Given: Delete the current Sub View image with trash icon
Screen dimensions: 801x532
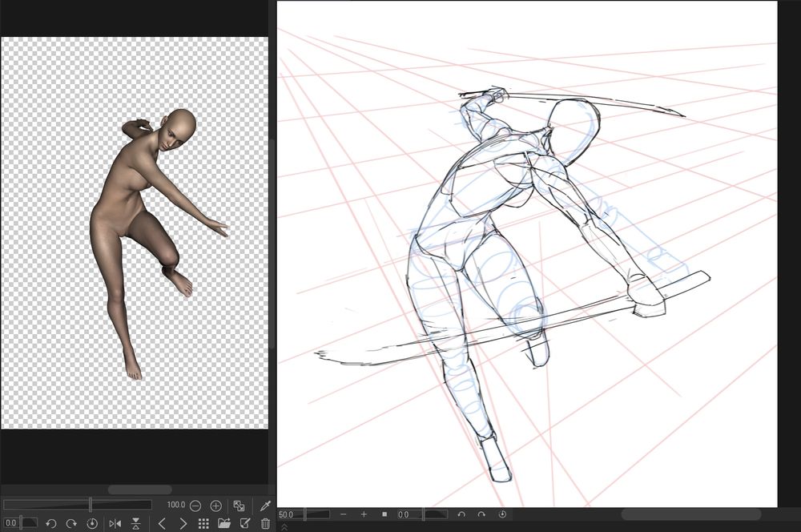Looking at the screenshot, I should point(265,524).
